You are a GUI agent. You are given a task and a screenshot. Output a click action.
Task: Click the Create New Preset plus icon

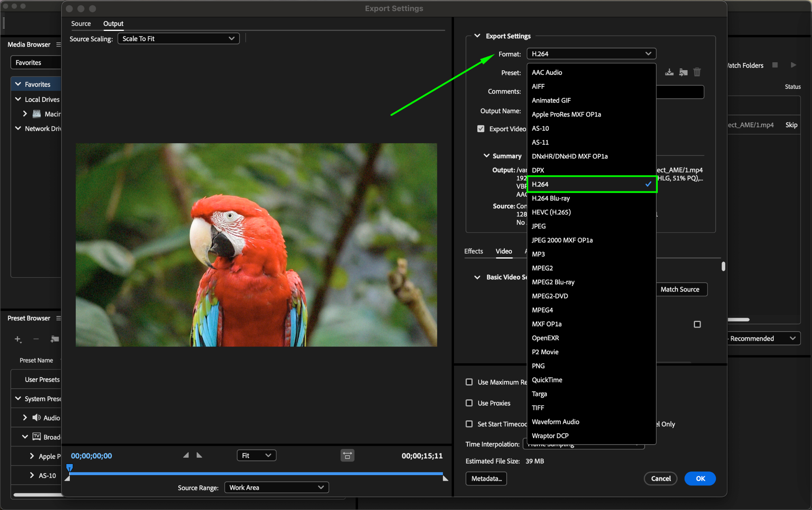click(17, 339)
